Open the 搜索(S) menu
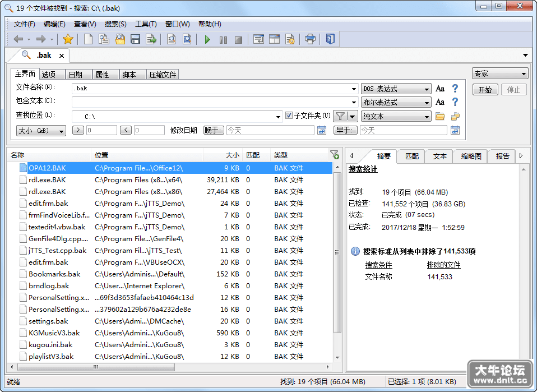 [115, 24]
